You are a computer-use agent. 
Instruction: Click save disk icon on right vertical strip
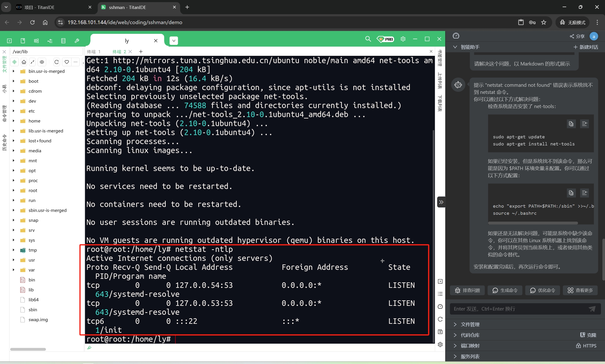[x=440, y=332]
